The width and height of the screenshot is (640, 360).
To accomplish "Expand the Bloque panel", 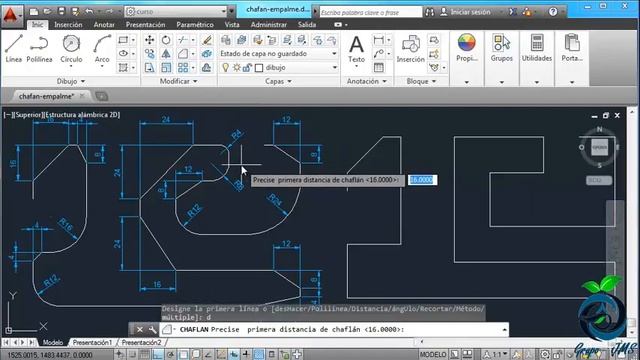I will point(421,81).
